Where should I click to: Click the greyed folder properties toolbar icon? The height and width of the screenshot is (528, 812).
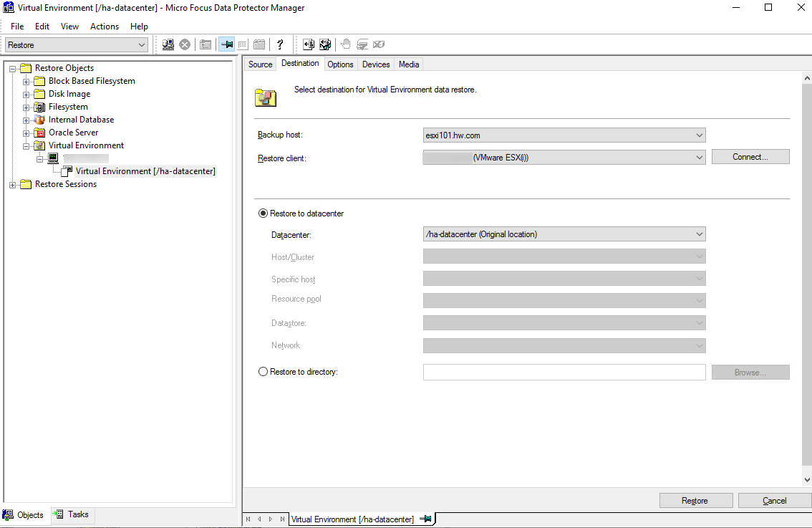tap(206, 44)
